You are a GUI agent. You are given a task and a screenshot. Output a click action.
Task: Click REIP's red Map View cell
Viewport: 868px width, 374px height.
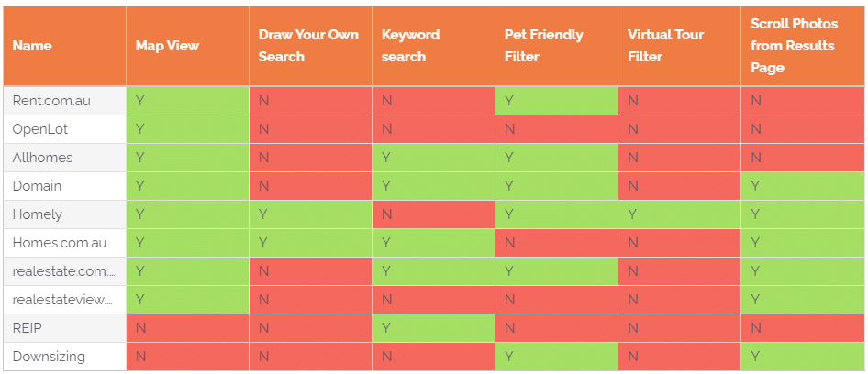[x=188, y=328]
